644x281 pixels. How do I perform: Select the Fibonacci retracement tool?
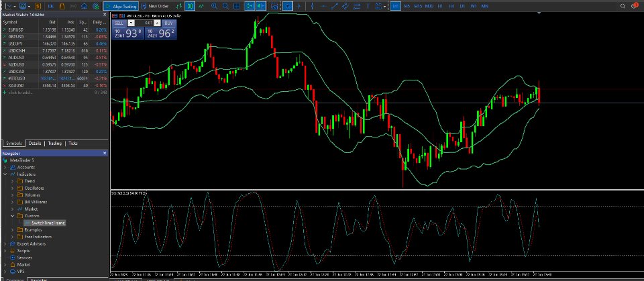356,6
